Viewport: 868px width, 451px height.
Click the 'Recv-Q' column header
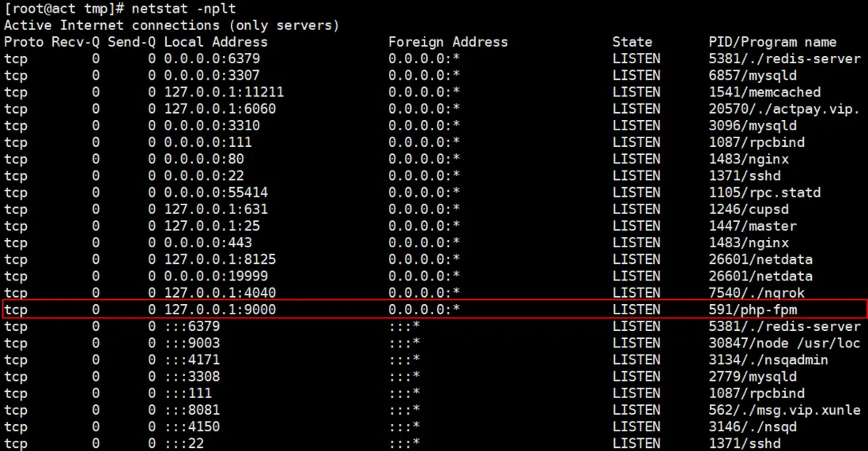point(76,42)
